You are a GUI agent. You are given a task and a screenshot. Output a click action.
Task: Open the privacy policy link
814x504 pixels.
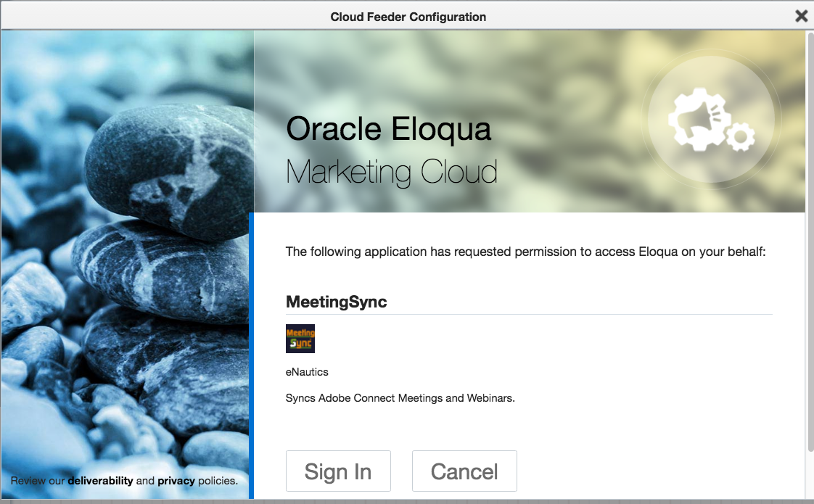(176, 481)
